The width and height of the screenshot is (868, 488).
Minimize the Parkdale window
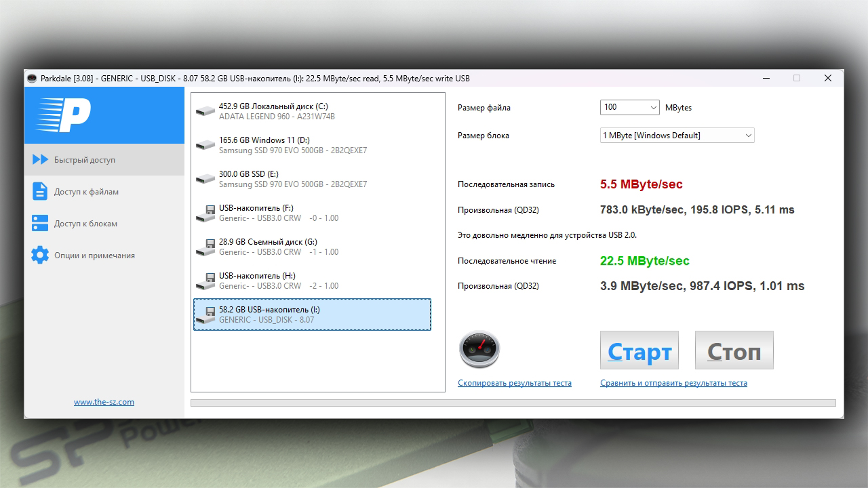(x=766, y=79)
